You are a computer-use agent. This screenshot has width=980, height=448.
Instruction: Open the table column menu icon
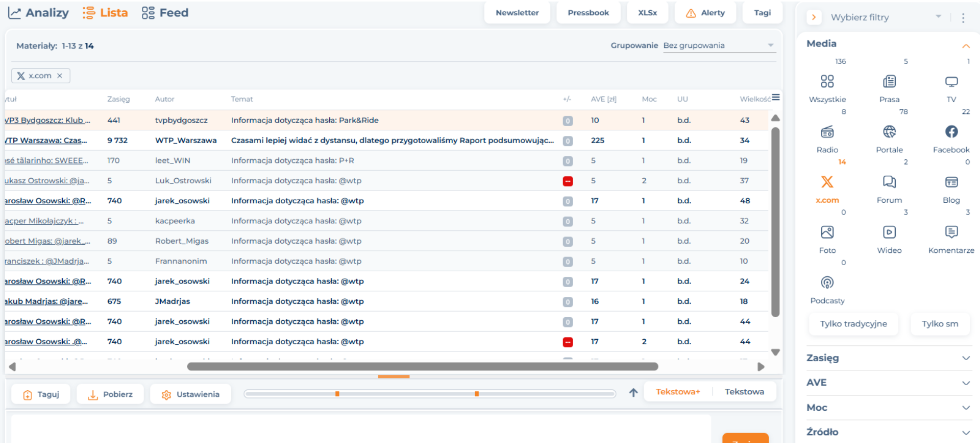(775, 98)
